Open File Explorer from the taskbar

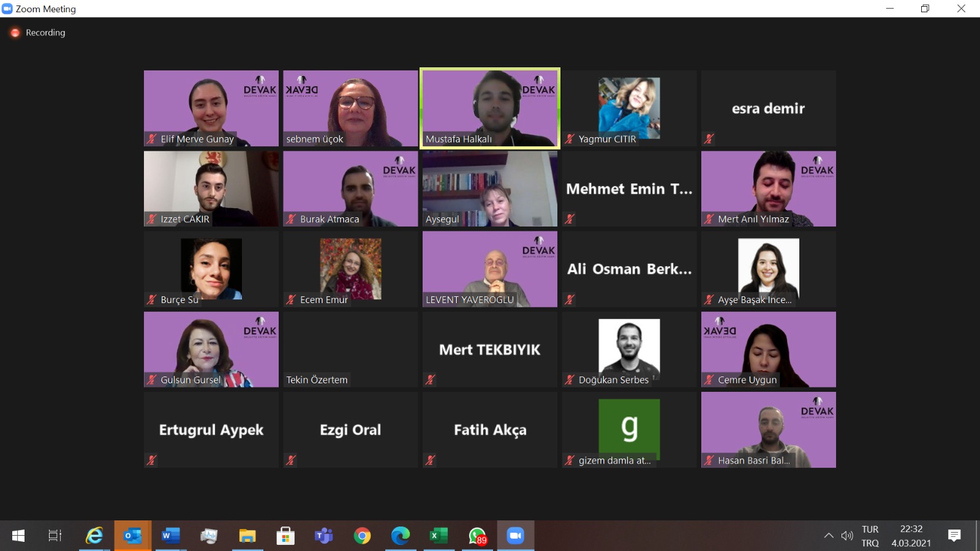[247, 536]
